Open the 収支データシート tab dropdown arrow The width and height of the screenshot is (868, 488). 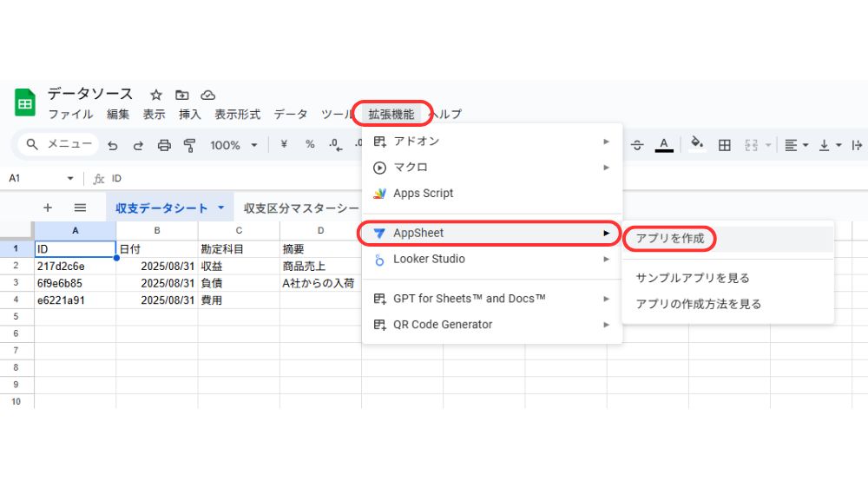pyautogui.click(x=221, y=208)
